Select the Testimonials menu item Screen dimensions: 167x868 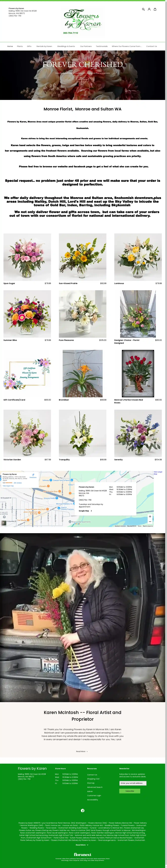point(102,46)
